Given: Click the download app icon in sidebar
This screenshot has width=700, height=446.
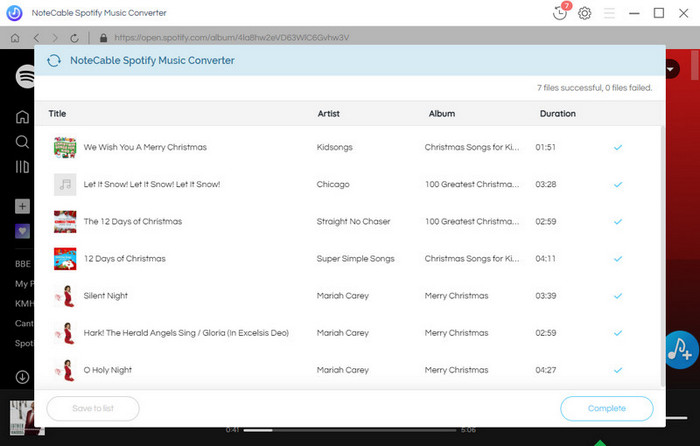Looking at the screenshot, I should 22,377.
